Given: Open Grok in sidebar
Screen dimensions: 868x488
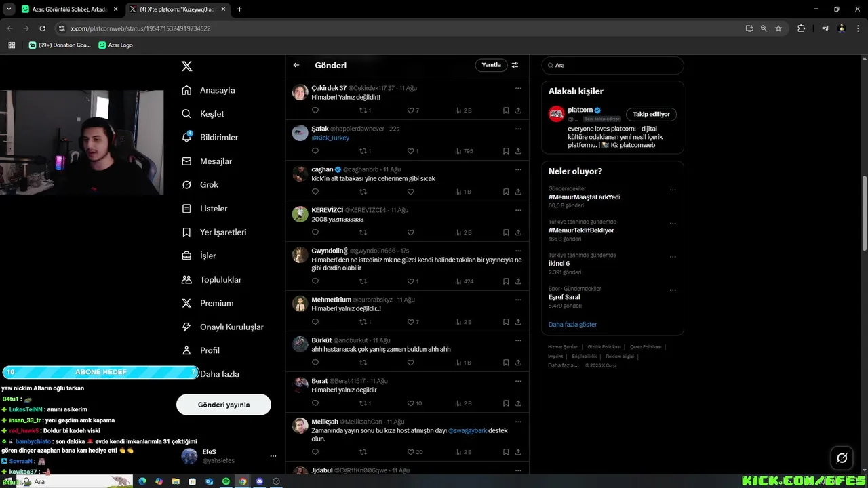Looking at the screenshot, I should coord(201,185).
